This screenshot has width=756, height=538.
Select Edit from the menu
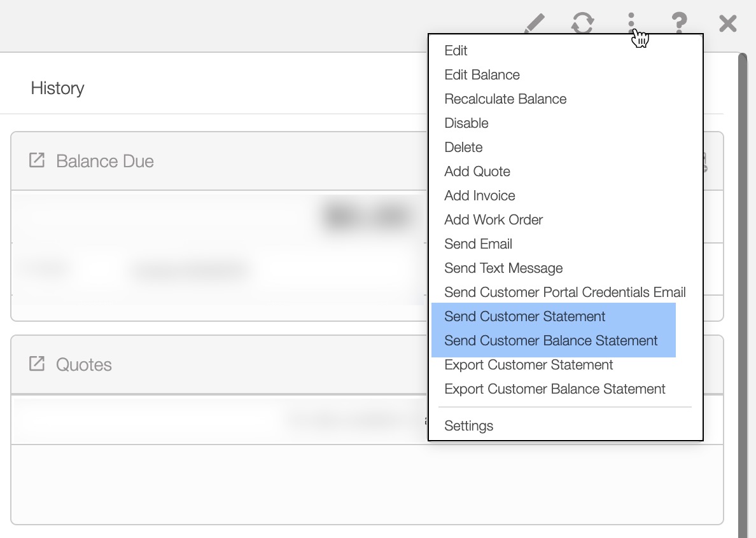456,51
